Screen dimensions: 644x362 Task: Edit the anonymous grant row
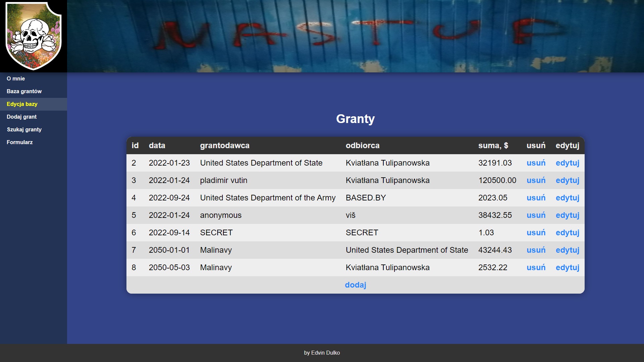click(x=568, y=215)
